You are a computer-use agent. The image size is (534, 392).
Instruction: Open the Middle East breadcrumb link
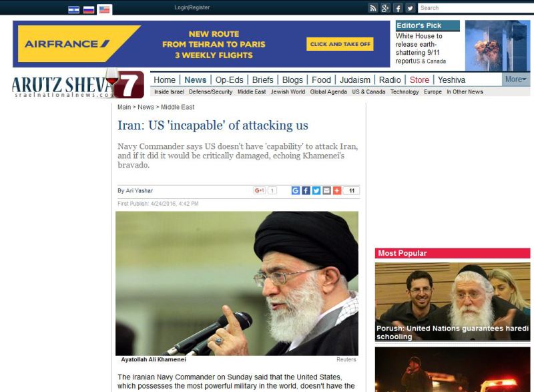coord(178,107)
